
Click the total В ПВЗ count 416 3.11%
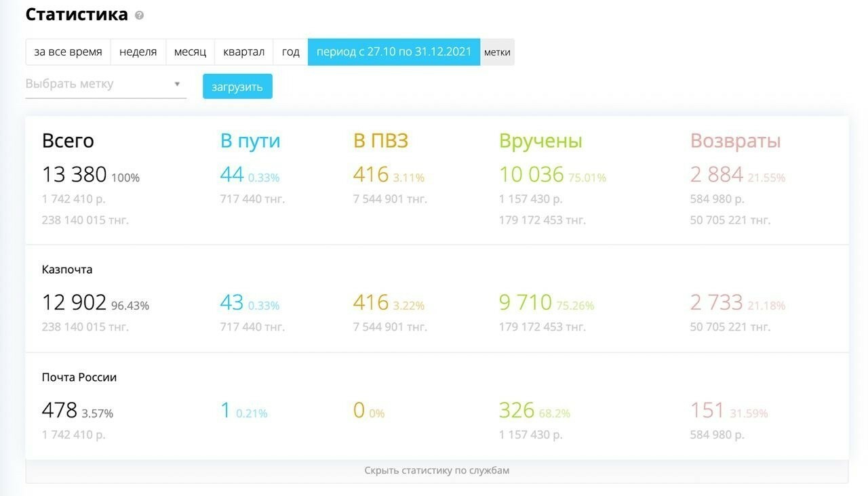(x=389, y=175)
